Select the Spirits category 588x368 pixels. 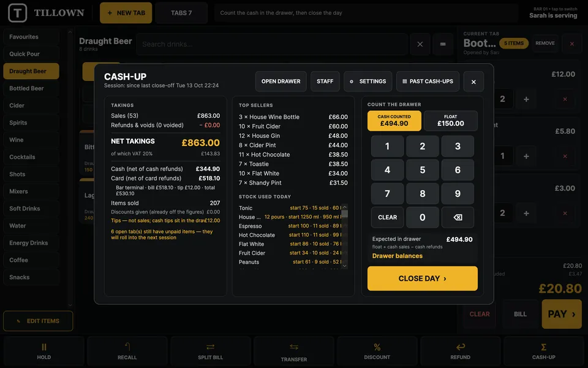coord(31,123)
